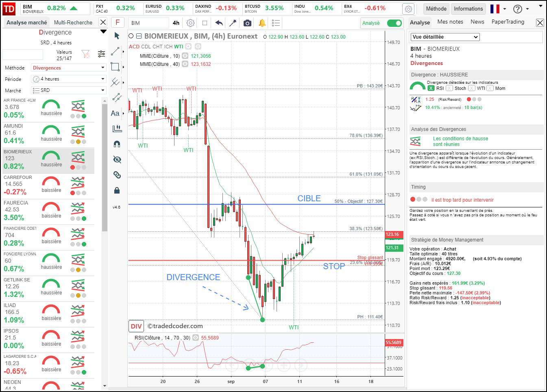The image size is (547, 392).
Task: Select GETLINK SE in the stock list
Action: tap(48, 289)
